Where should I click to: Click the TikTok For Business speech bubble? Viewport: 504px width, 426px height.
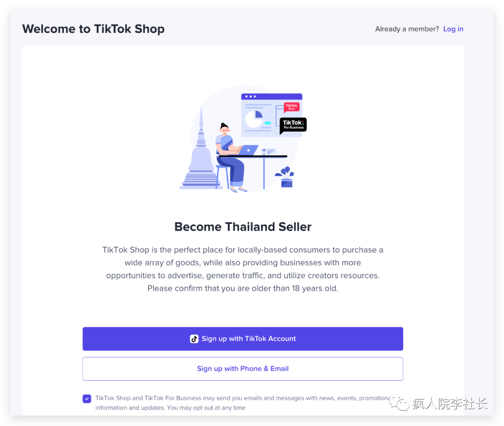click(x=293, y=125)
